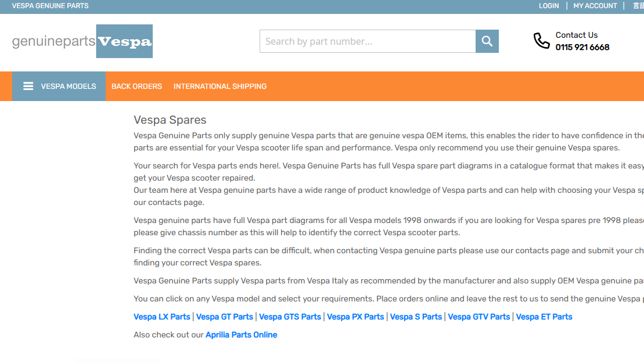Click the Vespa Spares heading

pyautogui.click(x=170, y=120)
